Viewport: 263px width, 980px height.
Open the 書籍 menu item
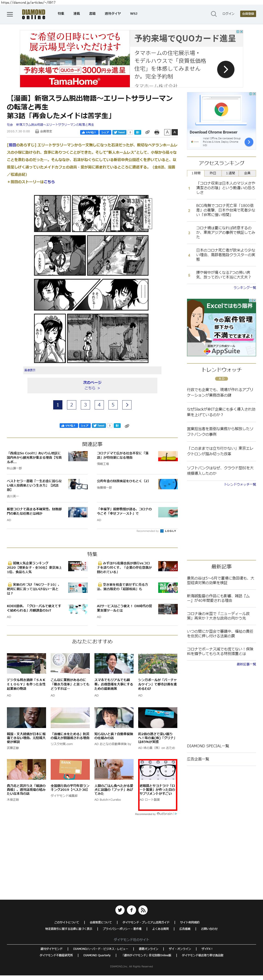(92, 14)
